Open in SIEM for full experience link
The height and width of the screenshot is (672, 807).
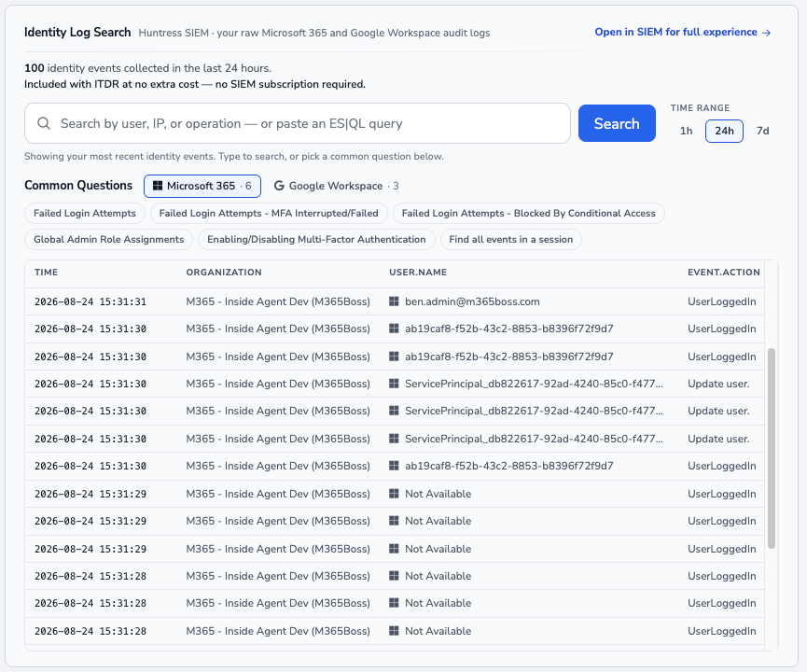pyautogui.click(x=682, y=33)
